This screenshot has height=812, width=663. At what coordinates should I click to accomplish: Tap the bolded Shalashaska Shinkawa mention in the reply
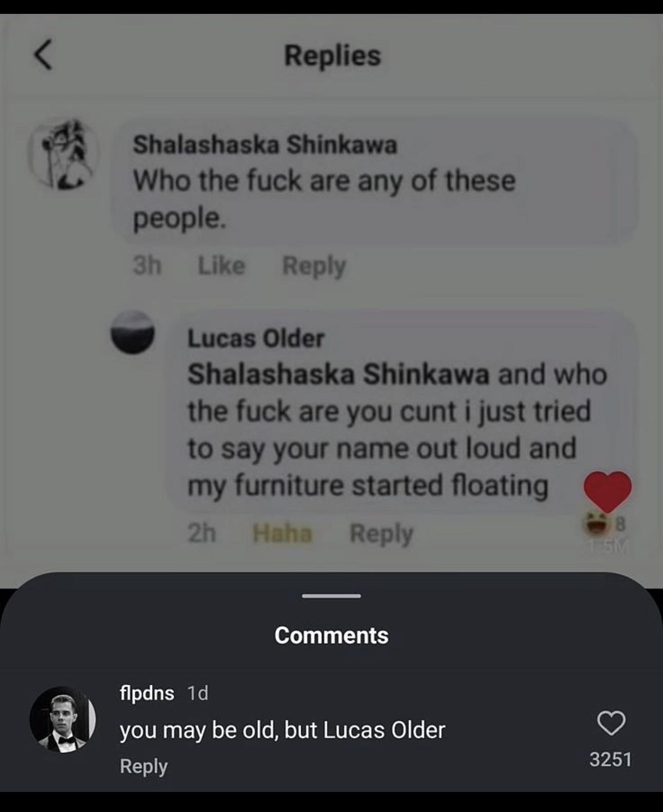(338, 374)
